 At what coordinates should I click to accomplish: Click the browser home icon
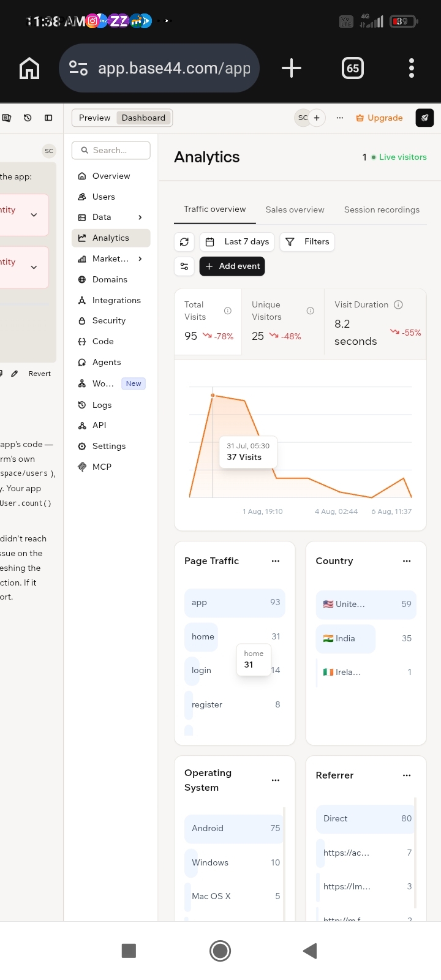(29, 68)
